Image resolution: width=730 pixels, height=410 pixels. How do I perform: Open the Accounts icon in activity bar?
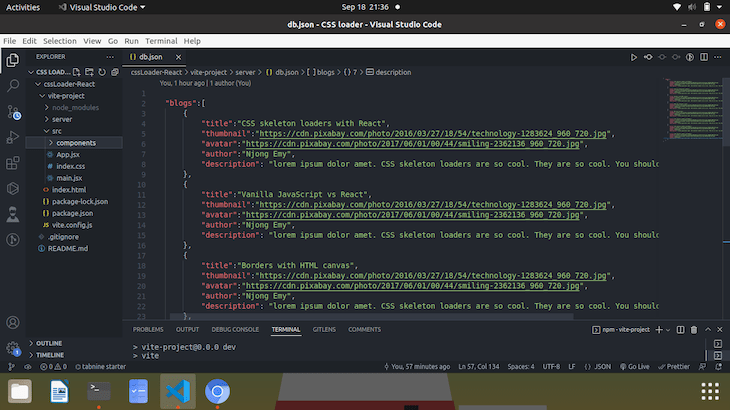(x=13, y=322)
